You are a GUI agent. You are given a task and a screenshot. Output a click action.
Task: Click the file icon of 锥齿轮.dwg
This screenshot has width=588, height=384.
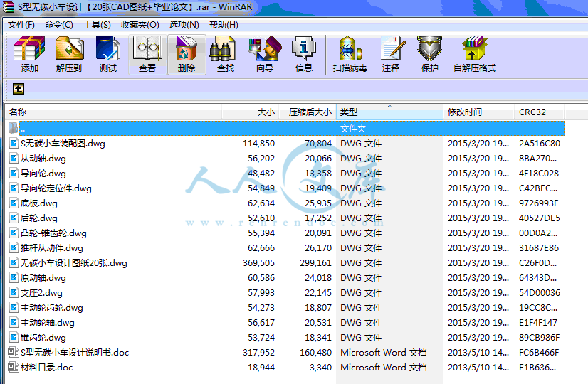(14, 337)
